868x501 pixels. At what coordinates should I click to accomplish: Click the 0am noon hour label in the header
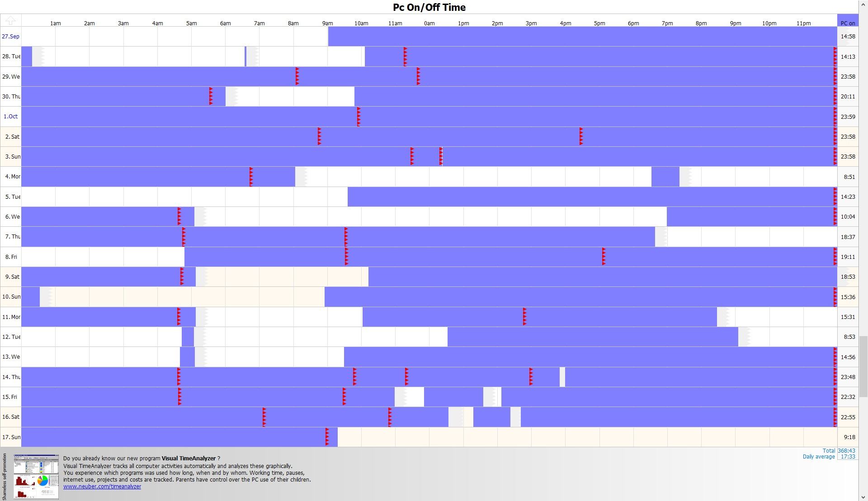click(429, 23)
